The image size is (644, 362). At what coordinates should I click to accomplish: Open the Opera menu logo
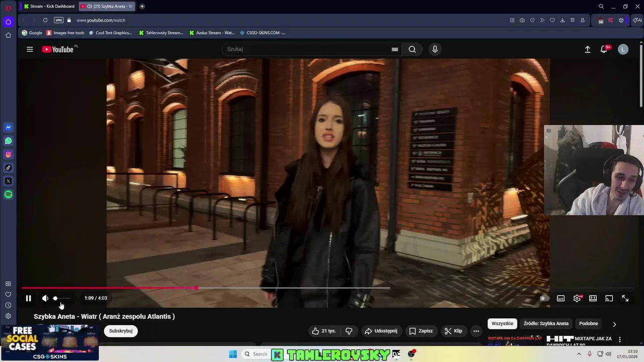click(8, 8)
